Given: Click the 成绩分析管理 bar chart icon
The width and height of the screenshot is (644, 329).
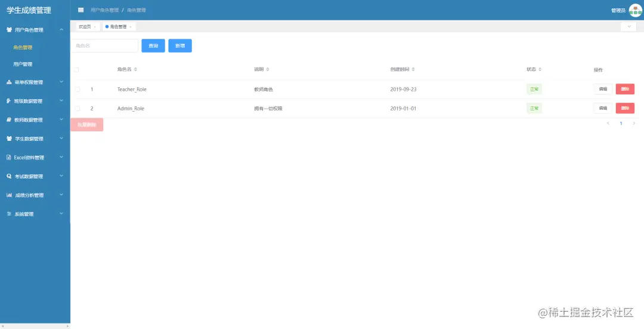Looking at the screenshot, I should [9, 195].
